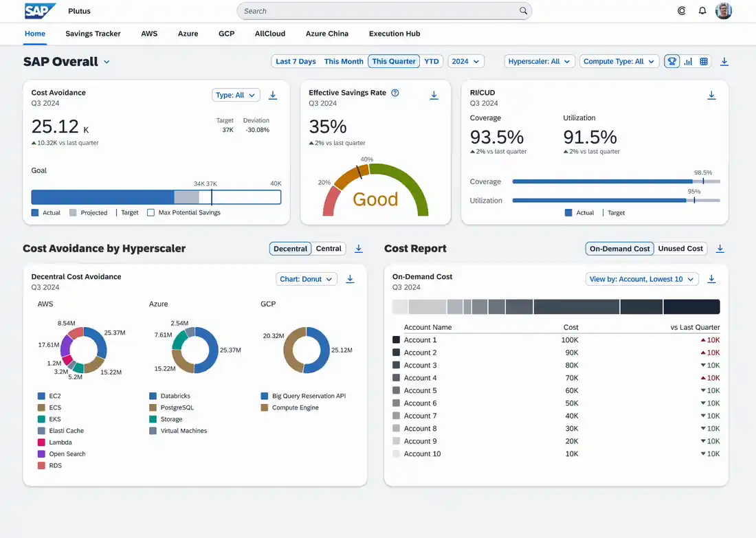The height and width of the screenshot is (538, 756).
Task: Click the Compute Engine legend entry
Action: tap(290, 407)
